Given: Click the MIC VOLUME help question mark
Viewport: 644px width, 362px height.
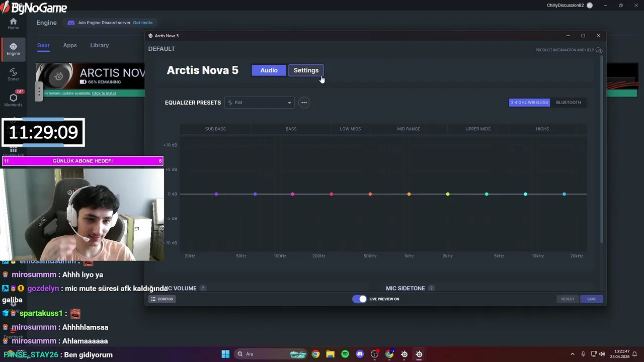Looking at the screenshot, I should pyautogui.click(x=203, y=288).
